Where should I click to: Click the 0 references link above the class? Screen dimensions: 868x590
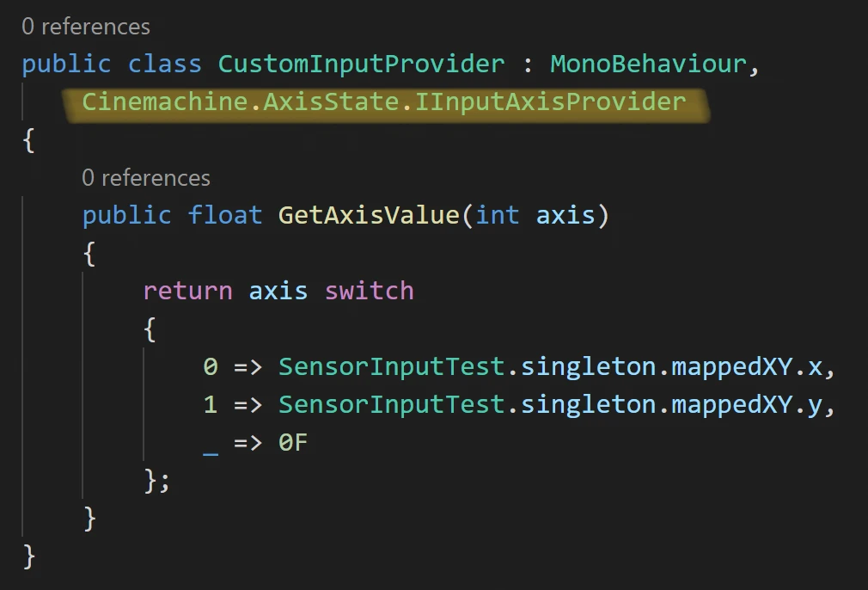click(x=86, y=27)
